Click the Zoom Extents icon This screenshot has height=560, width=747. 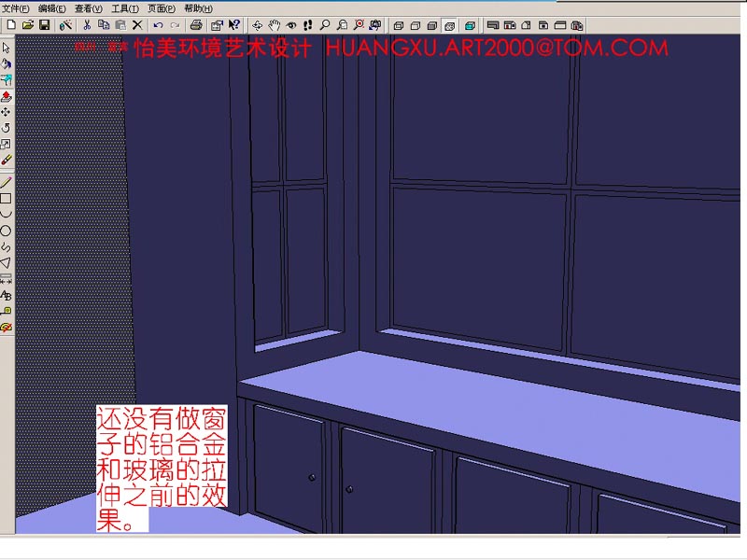point(359,25)
